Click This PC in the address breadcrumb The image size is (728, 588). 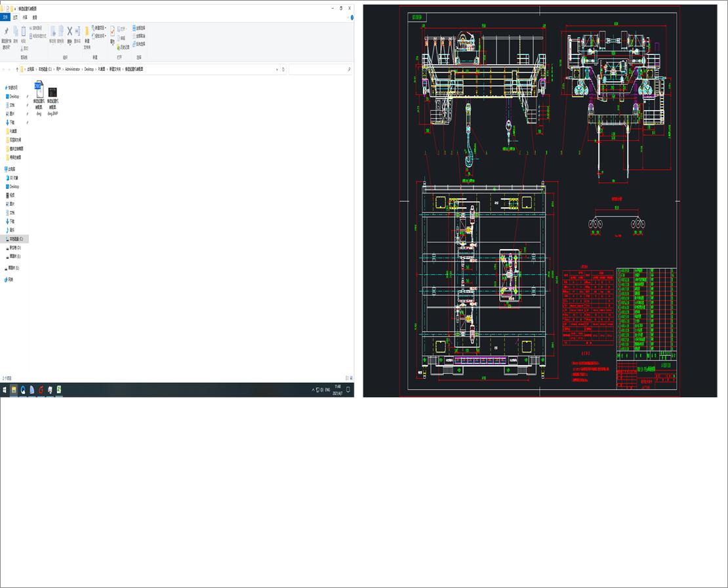click(31, 69)
